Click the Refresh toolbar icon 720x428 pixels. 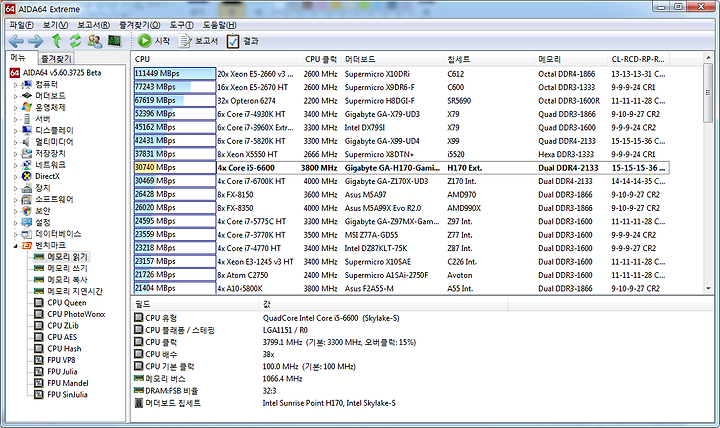point(75,41)
